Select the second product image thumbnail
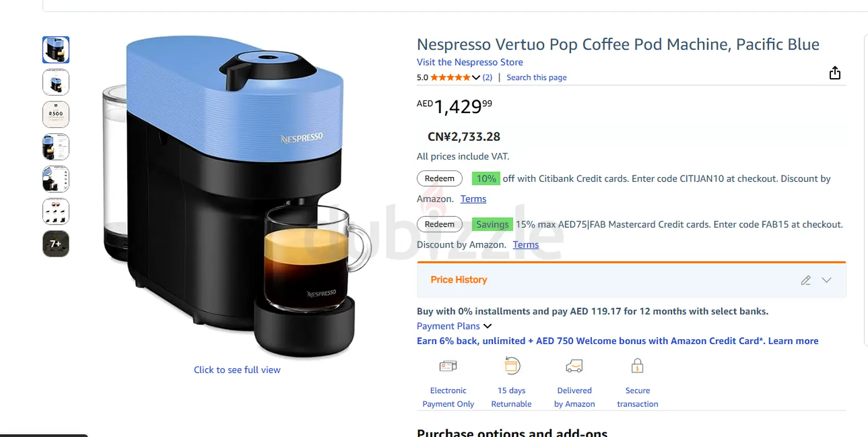Image resolution: width=868 pixels, height=437 pixels. point(56,82)
